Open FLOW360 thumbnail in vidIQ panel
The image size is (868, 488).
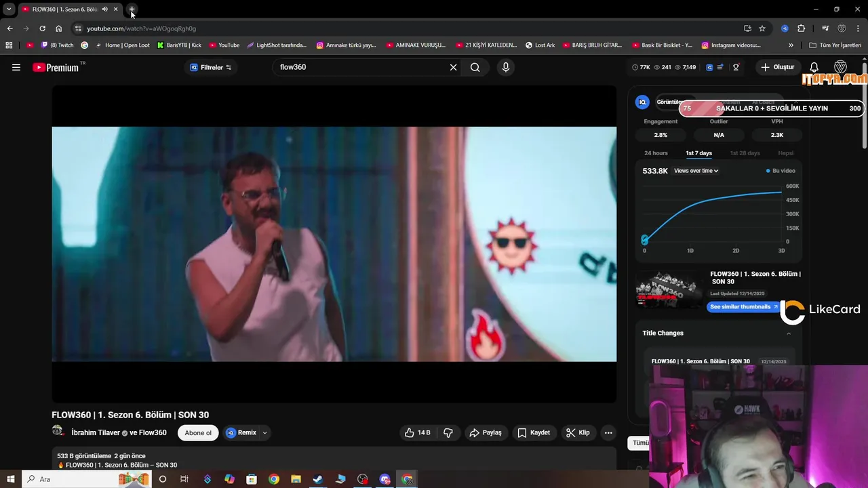669,290
